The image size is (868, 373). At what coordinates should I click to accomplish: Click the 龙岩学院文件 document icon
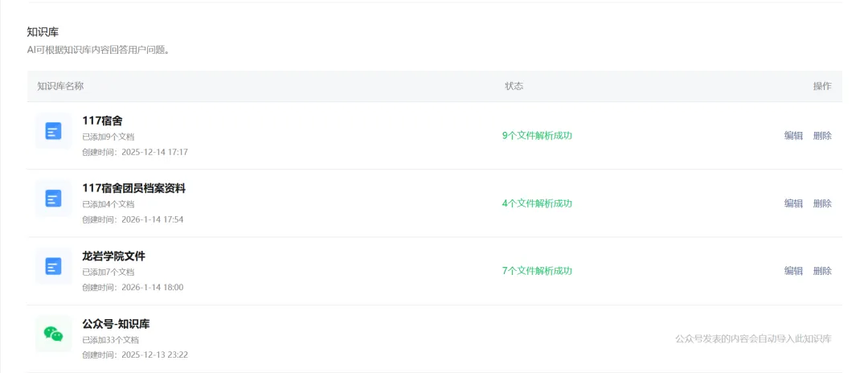(53, 266)
